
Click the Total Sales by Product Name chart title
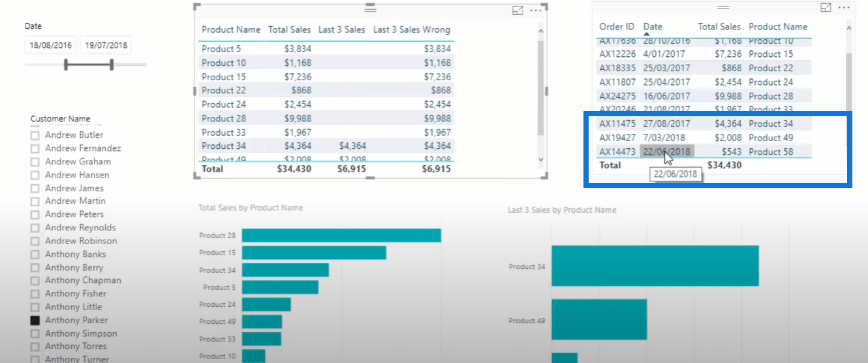251,208
